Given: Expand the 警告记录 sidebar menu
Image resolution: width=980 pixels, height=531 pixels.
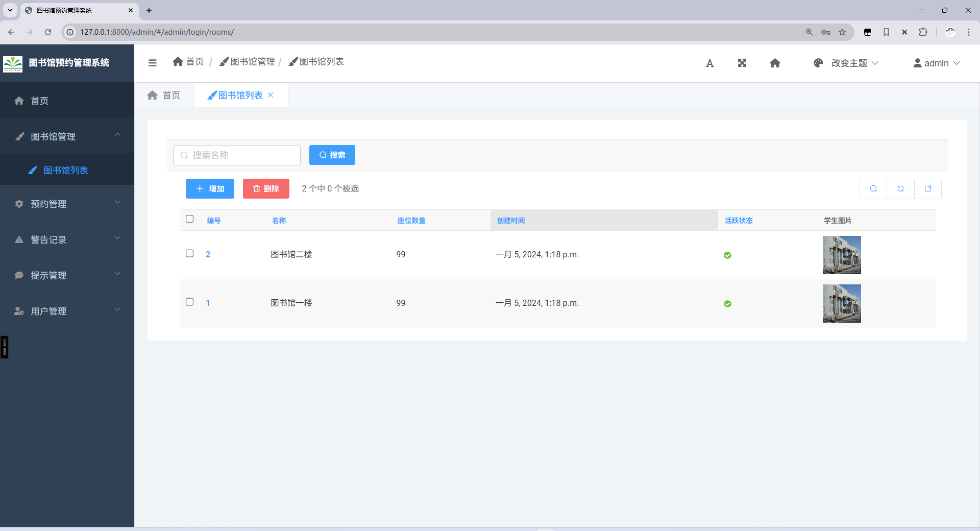Looking at the screenshot, I should tap(67, 239).
